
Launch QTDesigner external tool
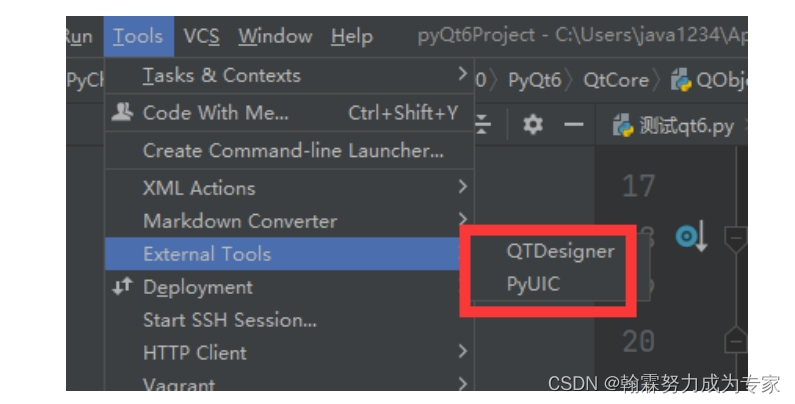coord(560,251)
